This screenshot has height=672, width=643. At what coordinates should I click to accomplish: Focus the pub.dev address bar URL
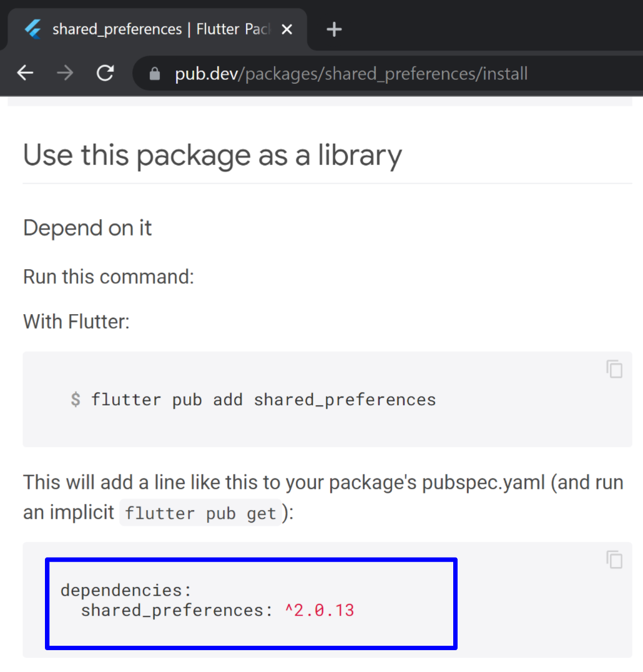point(351,74)
